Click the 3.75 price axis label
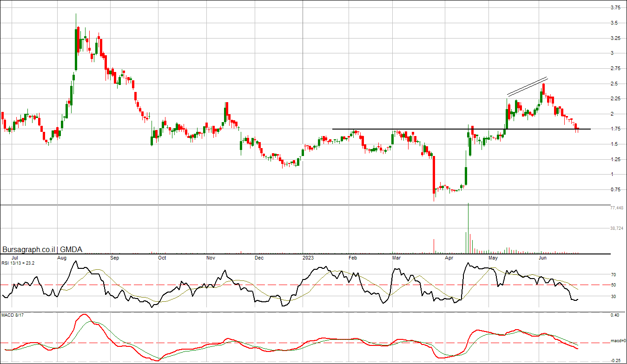The image size is (627, 364). (616, 7)
